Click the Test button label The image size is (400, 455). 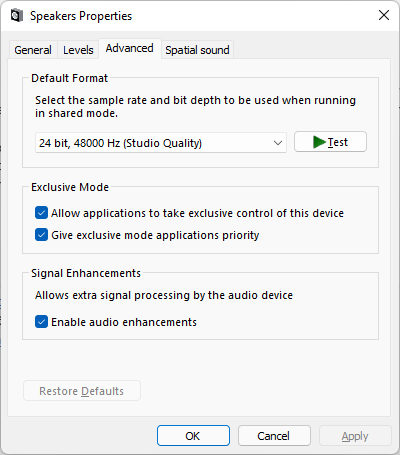(338, 142)
